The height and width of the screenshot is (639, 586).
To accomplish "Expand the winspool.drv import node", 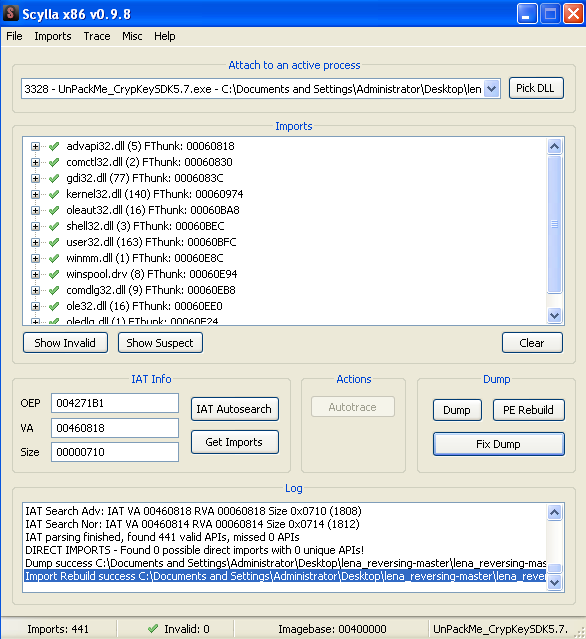I will tap(35, 274).
